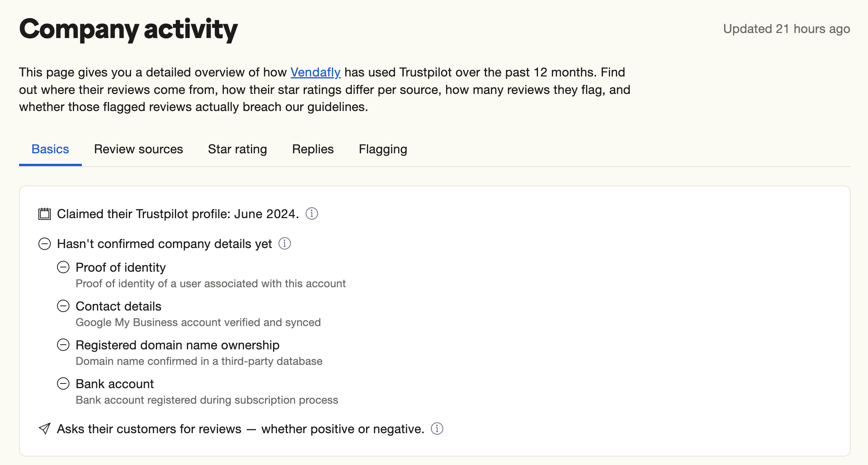Click the minus circle beside Bank account

tap(63, 383)
